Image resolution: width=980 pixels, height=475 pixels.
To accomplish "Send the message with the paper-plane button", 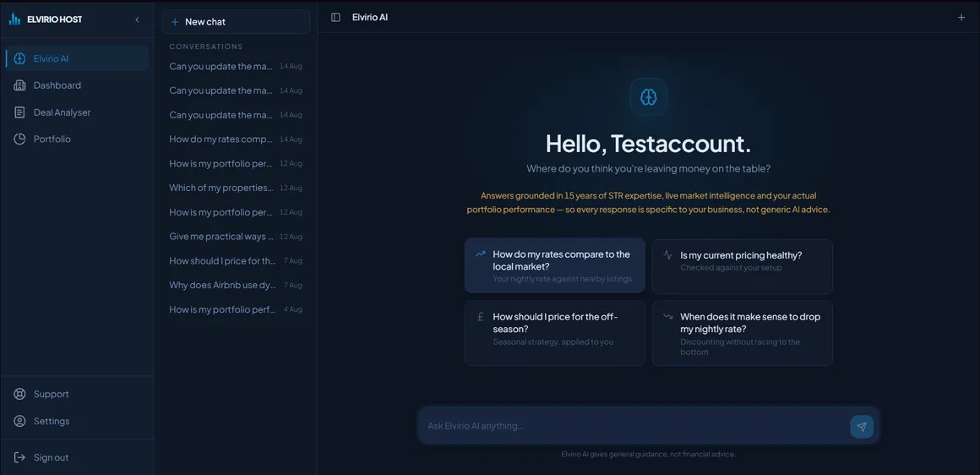I will tap(862, 426).
